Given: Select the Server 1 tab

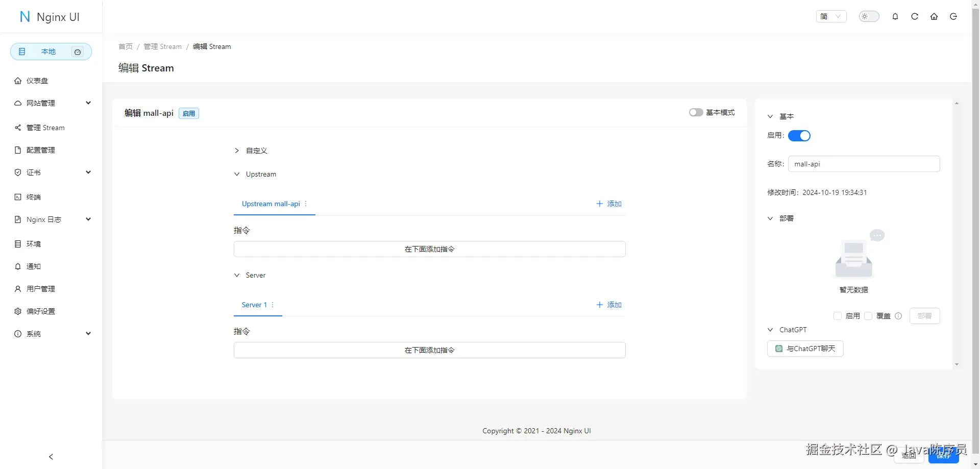Looking at the screenshot, I should pyautogui.click(x=254, y=305).
